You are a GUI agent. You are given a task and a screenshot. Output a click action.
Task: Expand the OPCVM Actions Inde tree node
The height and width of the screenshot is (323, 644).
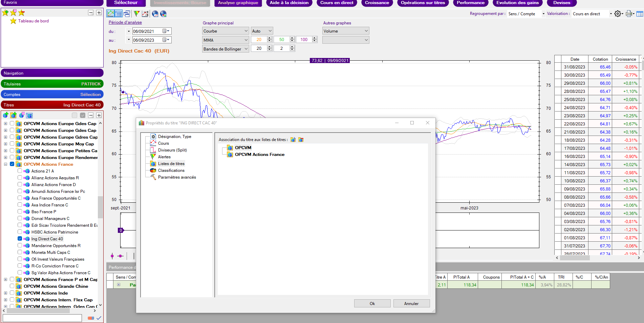[x=5, y=293]
